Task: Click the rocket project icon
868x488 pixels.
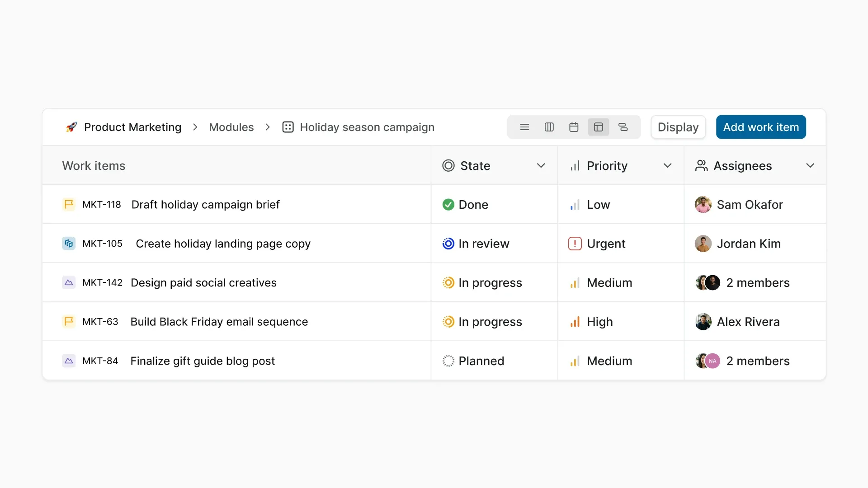Action: 71,127
